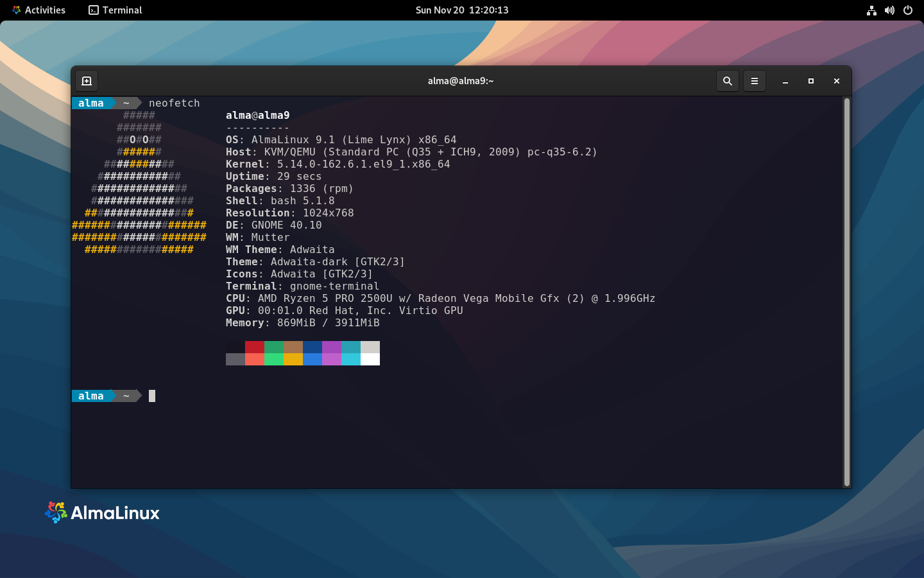This screenshot has width=924, height=578.
Task: Click the Theme Adwaita-dark line
Action: tap(316, 262)
